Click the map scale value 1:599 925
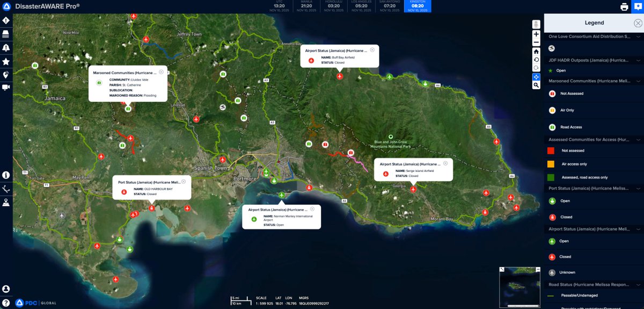This screenshot has width=644, height=309. (265, 304)
